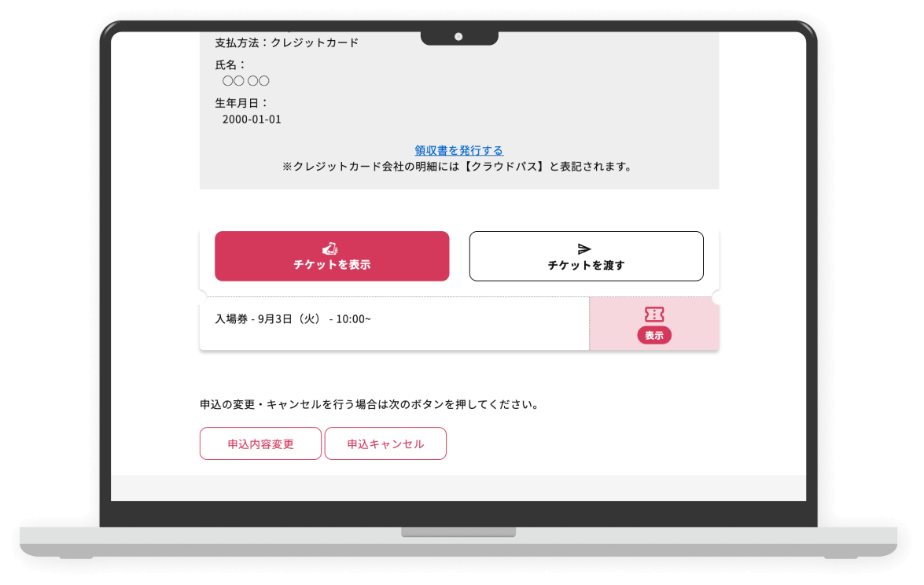Click the 申込の変更・キャンセル instruction text
This screenshot has height=585, width=924.
tap(370, 404)
